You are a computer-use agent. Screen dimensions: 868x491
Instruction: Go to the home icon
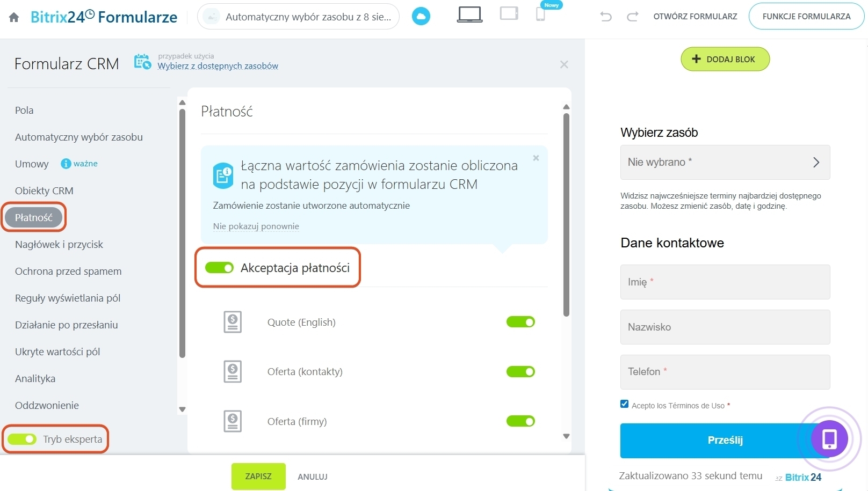[x=14, y=18]
